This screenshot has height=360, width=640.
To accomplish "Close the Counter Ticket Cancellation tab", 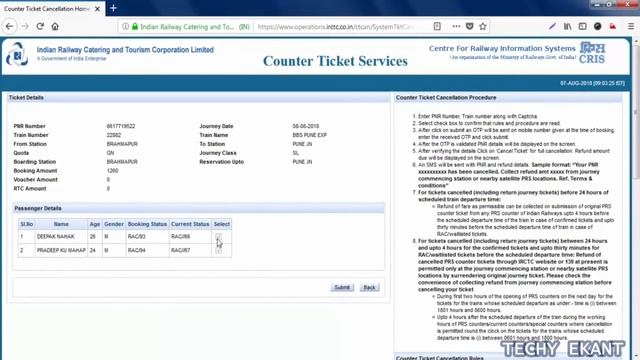I will coord(98,9).
